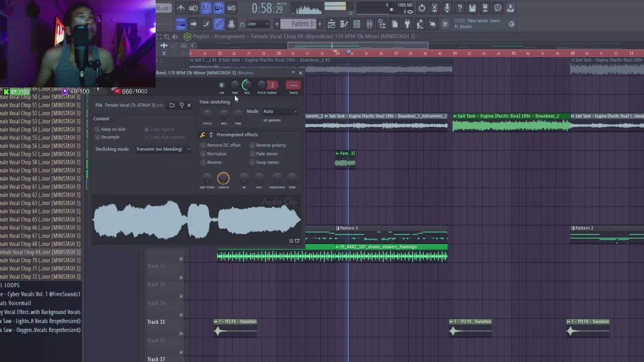Open the shopping cart content library icon
Viewport: 644px width, 362px height.
point(445,24)
